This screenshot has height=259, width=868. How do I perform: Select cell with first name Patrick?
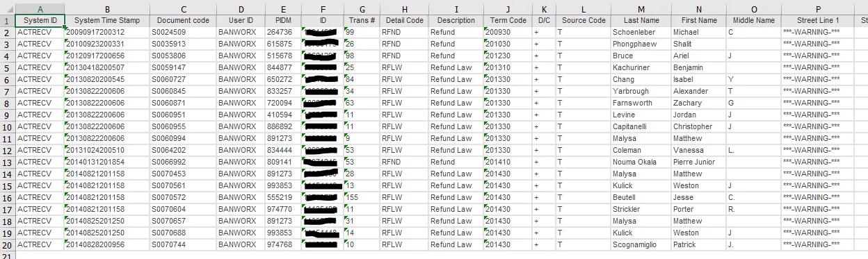[x=699, y=244]
